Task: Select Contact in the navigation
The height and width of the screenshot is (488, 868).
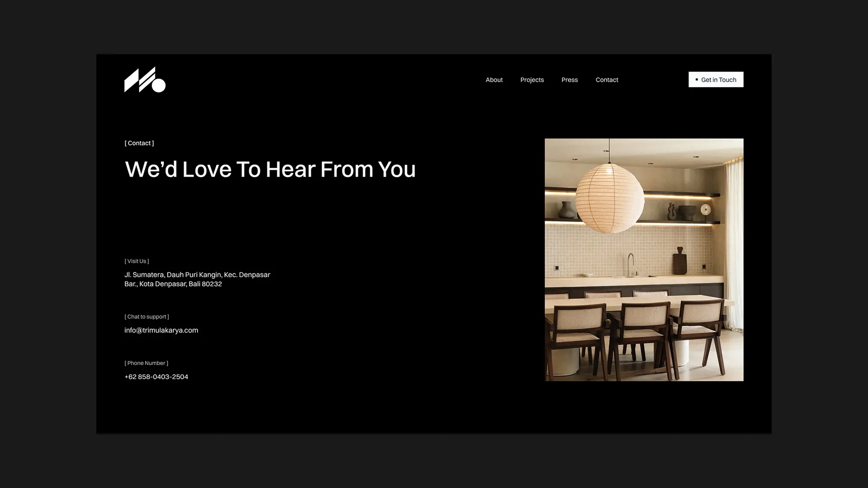Action: [607, 80]
